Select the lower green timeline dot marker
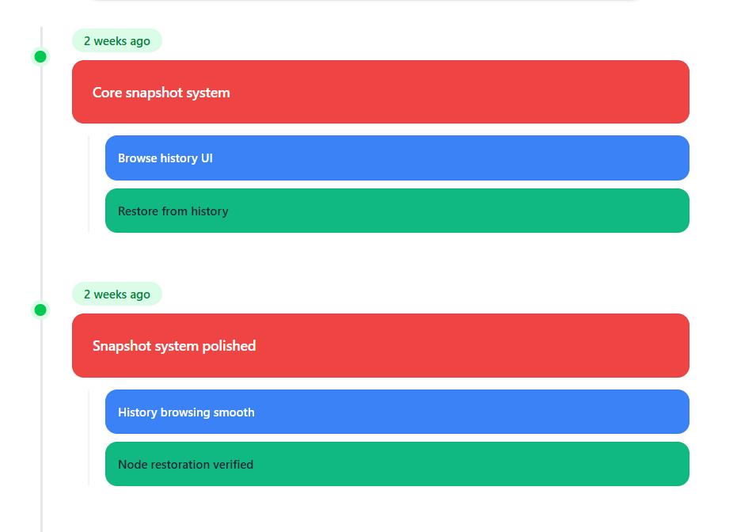 [40, 310]
